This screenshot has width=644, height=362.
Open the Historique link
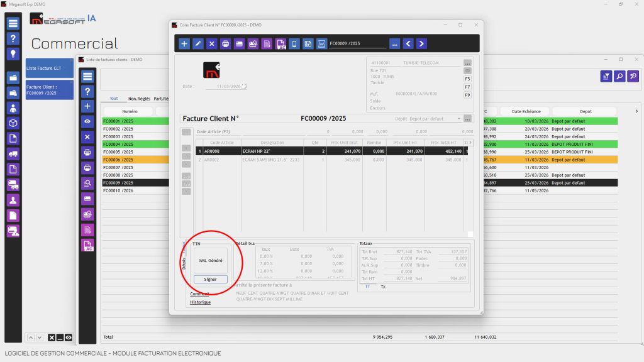201,302
